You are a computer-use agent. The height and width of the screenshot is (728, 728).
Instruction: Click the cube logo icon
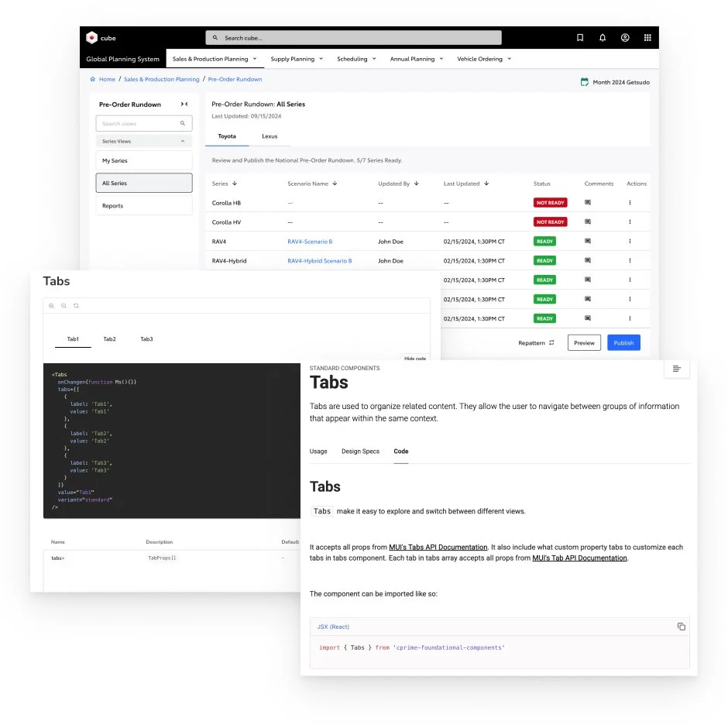pos(92,38)
